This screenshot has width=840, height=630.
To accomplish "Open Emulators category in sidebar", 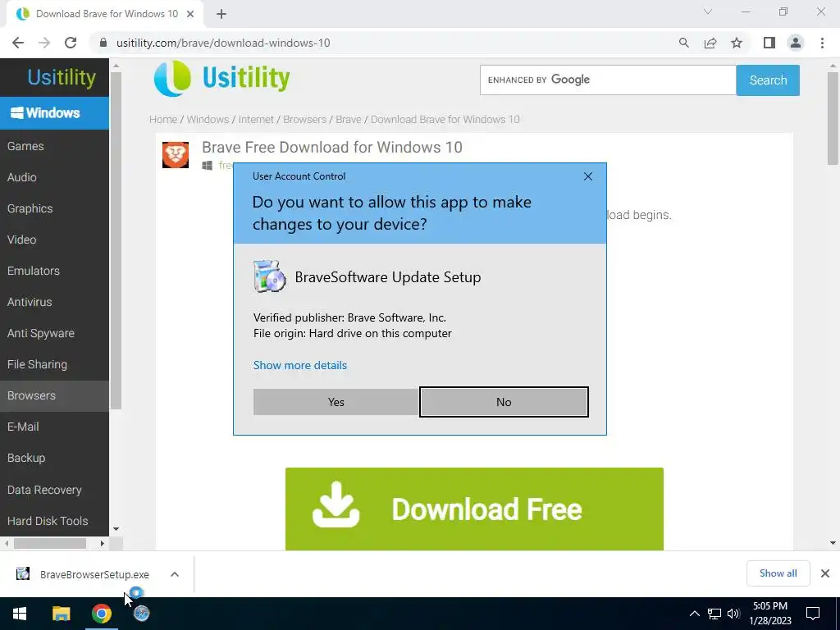I will (x=54, y=271).
